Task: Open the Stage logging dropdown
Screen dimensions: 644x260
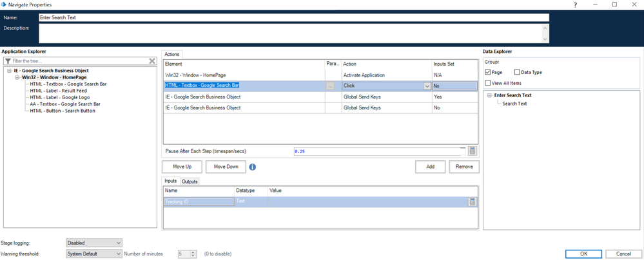Action: coord(93,243)
